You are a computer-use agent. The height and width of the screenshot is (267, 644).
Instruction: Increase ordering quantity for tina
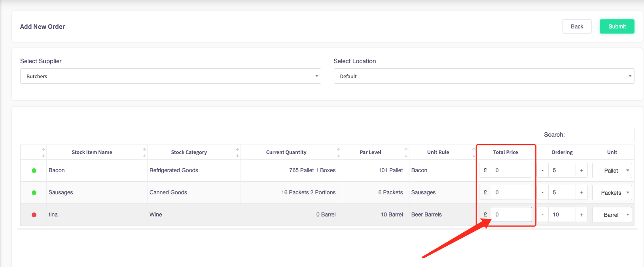(x=581, y=214)
